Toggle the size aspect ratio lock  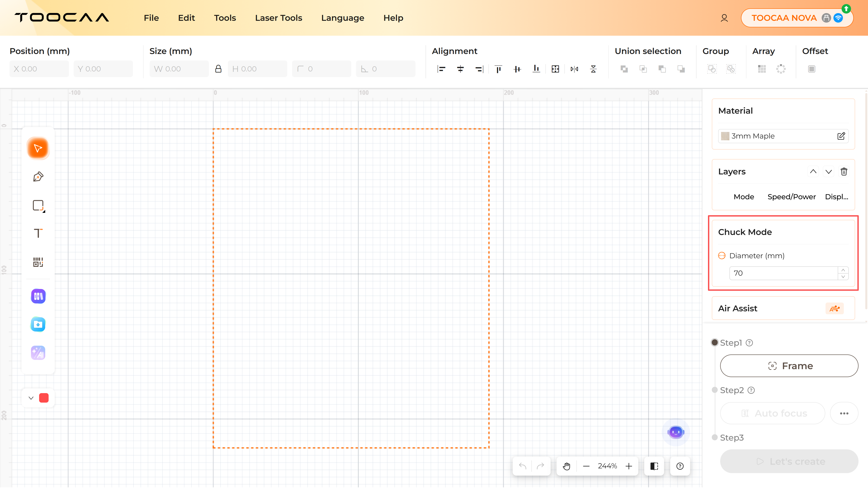[218, 69]
